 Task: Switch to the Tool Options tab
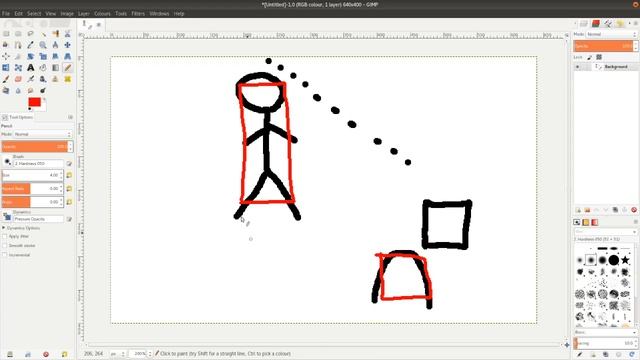coord(18,117)
